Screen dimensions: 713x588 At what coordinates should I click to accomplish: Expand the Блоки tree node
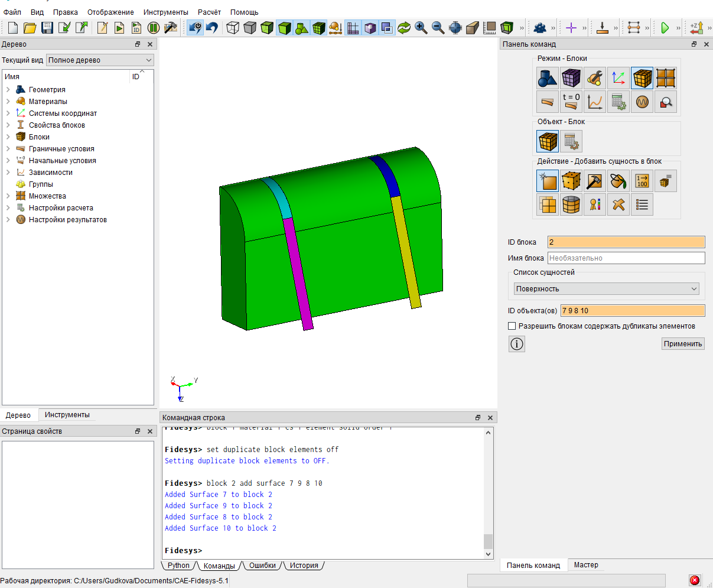click(x=8, y=137)
